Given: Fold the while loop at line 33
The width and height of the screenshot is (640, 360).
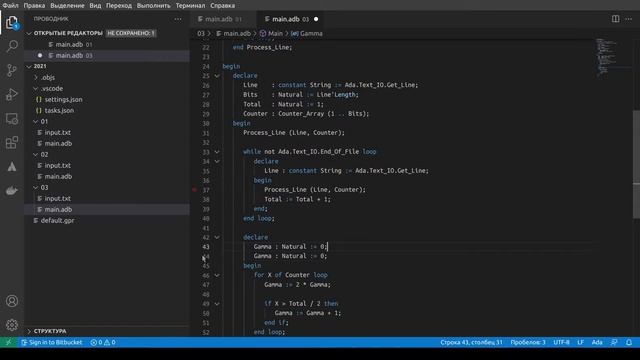Looking at the screenshot, I should coord(217,151).
